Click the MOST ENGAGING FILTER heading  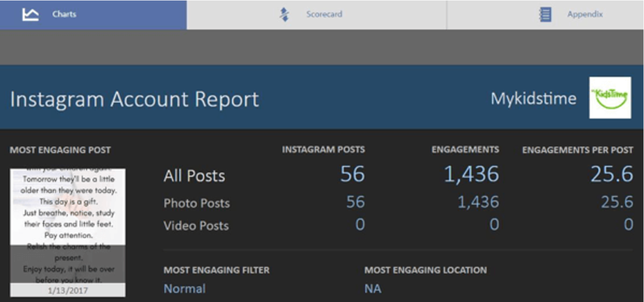point(216,270)
